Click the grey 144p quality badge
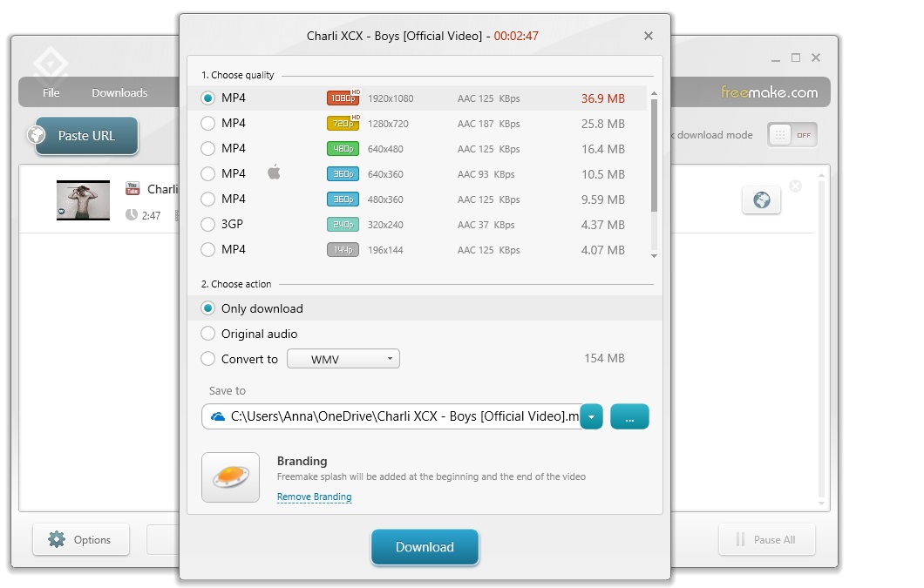Screen dimensions: 924x588 (x=343, y=250)
